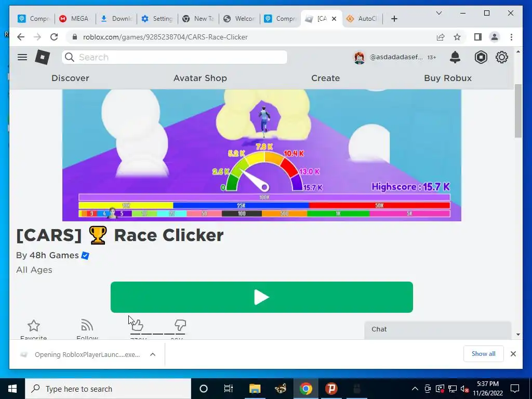Reload the page in Chrome

pos(54,37)
